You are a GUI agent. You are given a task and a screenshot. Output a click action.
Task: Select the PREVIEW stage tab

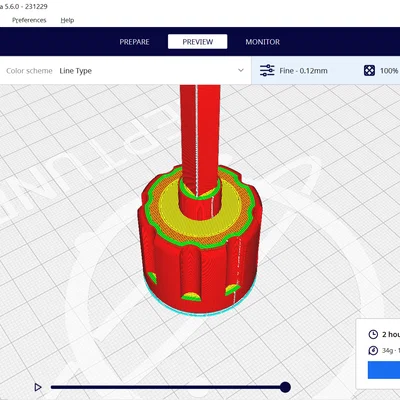tap(198, 42)
